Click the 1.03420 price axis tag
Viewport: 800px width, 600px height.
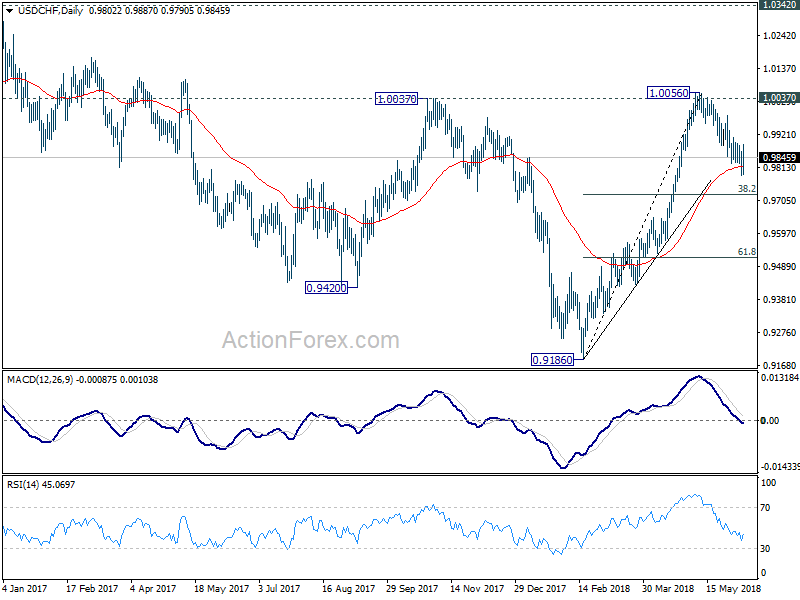coord(779,5)
